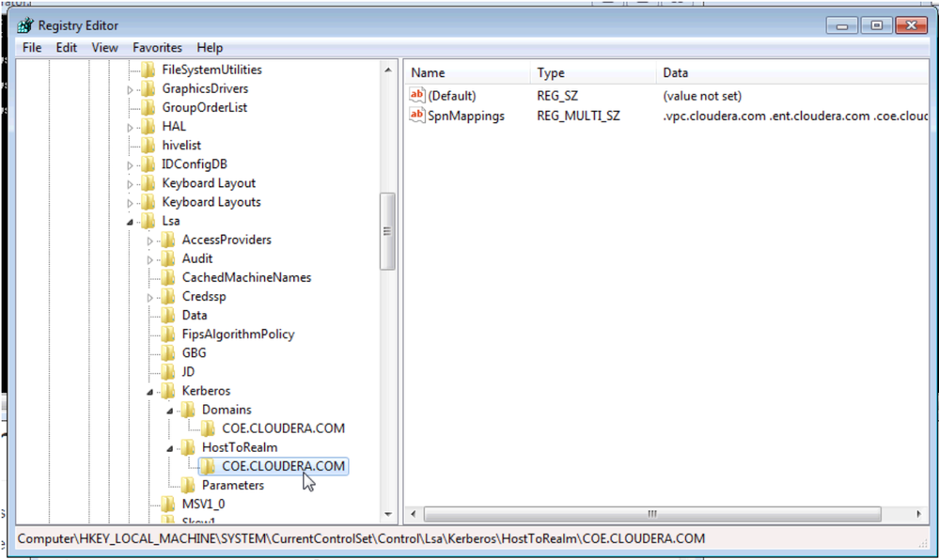Screen dimensions: 939x560
Task: Click the values pane scroll right arrow
Action: [x=919, y=514]
